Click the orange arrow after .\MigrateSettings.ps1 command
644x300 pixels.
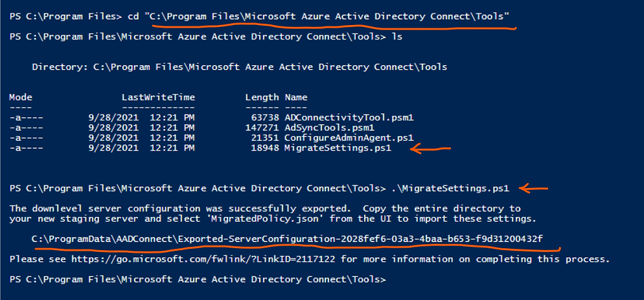(x=534, y=189)
